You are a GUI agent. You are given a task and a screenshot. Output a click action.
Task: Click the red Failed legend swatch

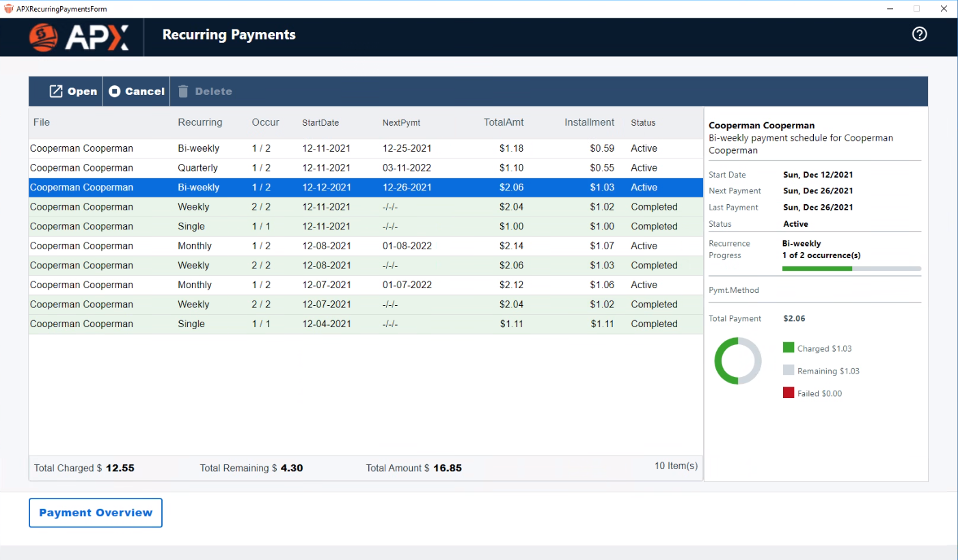[789, 393]
